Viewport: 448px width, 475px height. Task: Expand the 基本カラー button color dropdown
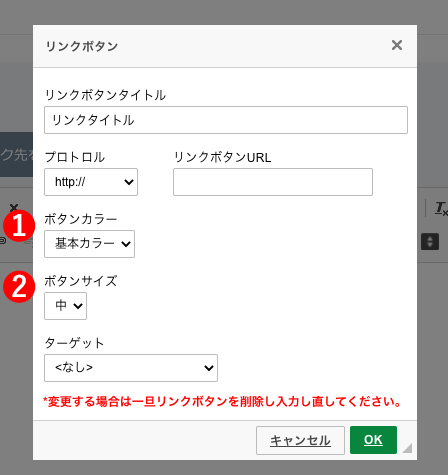point(89,244)
